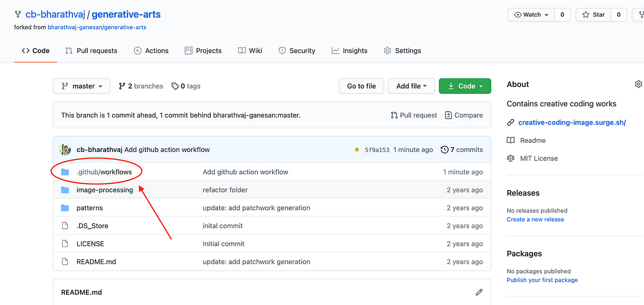
Task: Click the link icon next to surge.sh URL
Action: pos(511,122)
